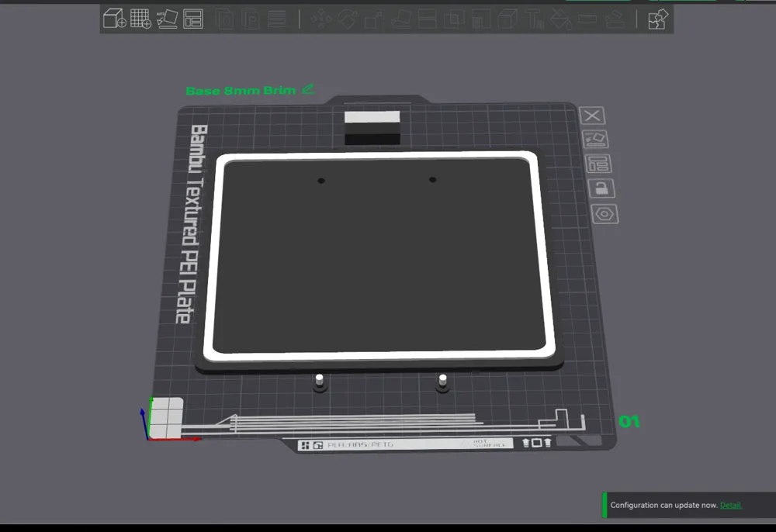Open the Mesh Boolean tool
776x532 pixels.
pos(454,19)
